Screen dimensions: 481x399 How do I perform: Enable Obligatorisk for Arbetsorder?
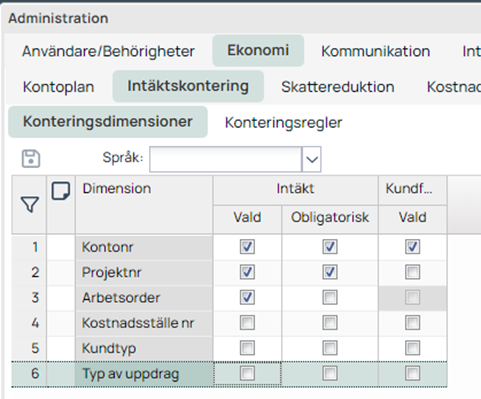point(330,297)
